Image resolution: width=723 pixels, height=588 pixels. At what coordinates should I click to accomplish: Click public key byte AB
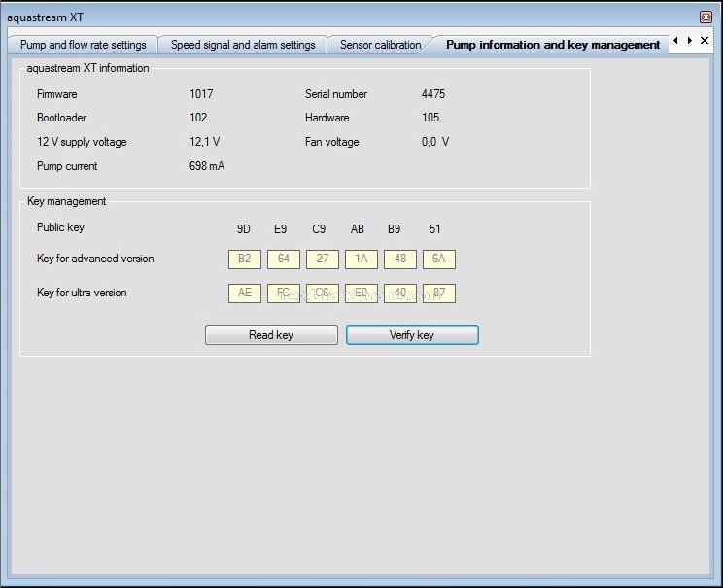(358, 229)
